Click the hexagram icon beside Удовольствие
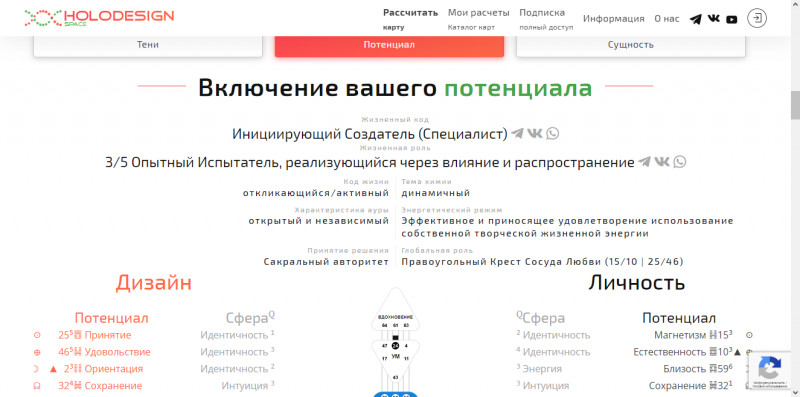 tap(78, 352)
